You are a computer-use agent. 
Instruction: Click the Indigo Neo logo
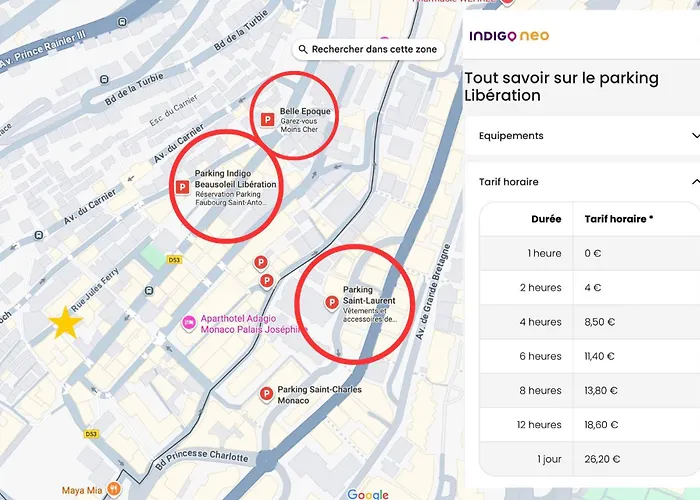509,36
